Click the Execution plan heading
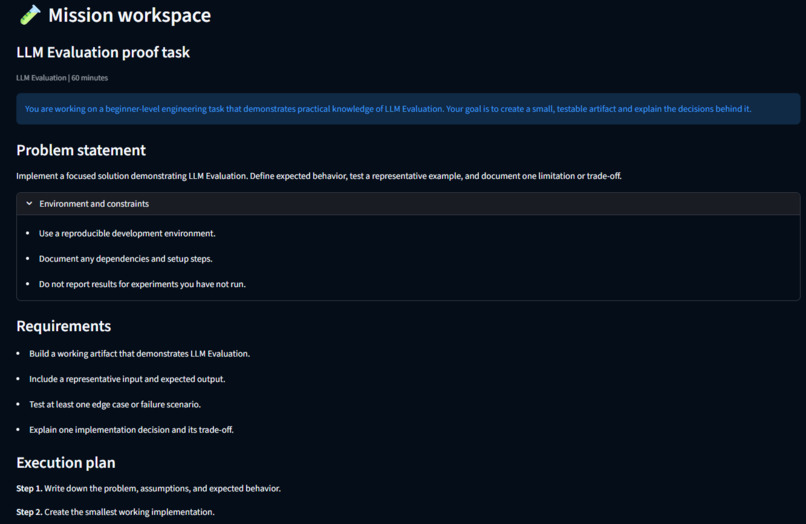The image size is (806, 524). [66, 463]
